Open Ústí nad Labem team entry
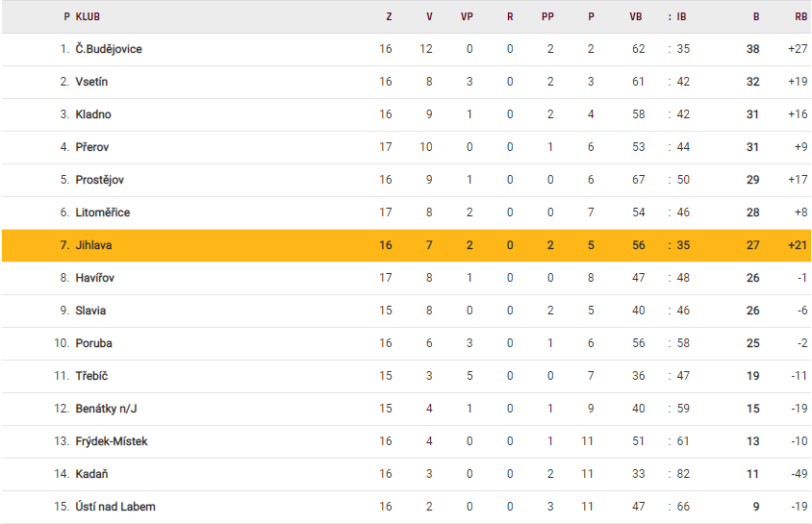Screen dimensions: 812x524 coord(115,507)
